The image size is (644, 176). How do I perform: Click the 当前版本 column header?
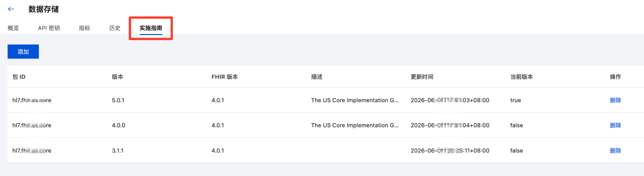(x=521, y=77)
